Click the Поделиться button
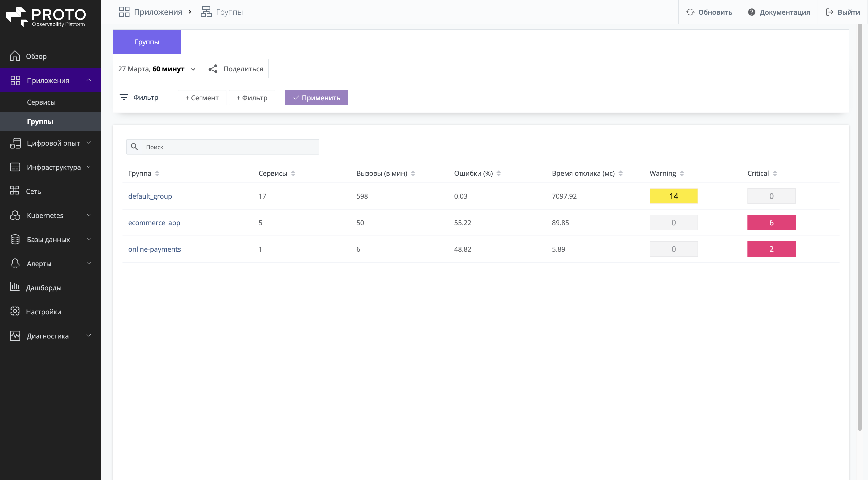 coord(236,69)
